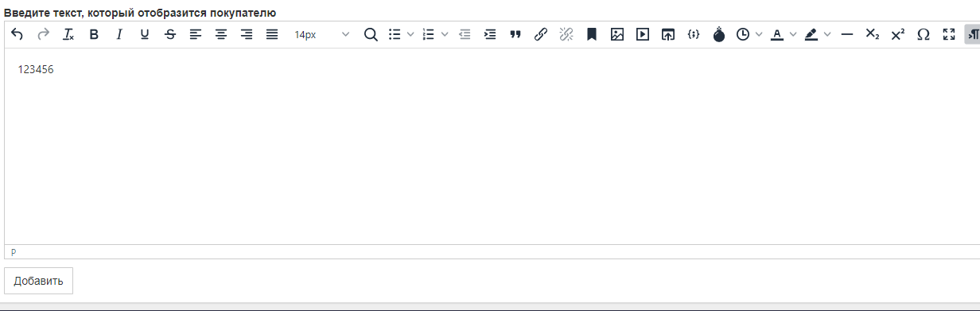Expand numbered list style options
This screenshot has height=311, width=980.
[x=445, y=34]
